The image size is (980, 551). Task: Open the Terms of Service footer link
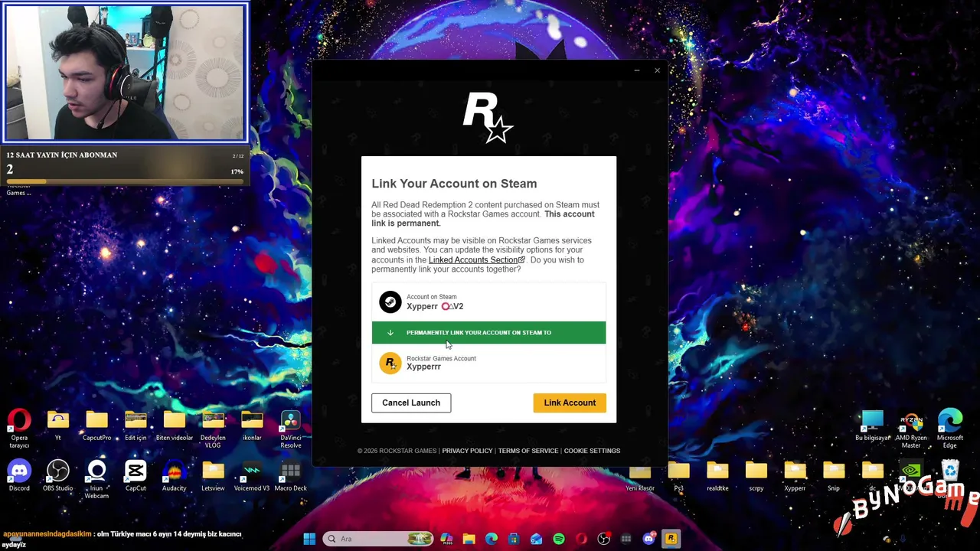[x=528, y=451]
